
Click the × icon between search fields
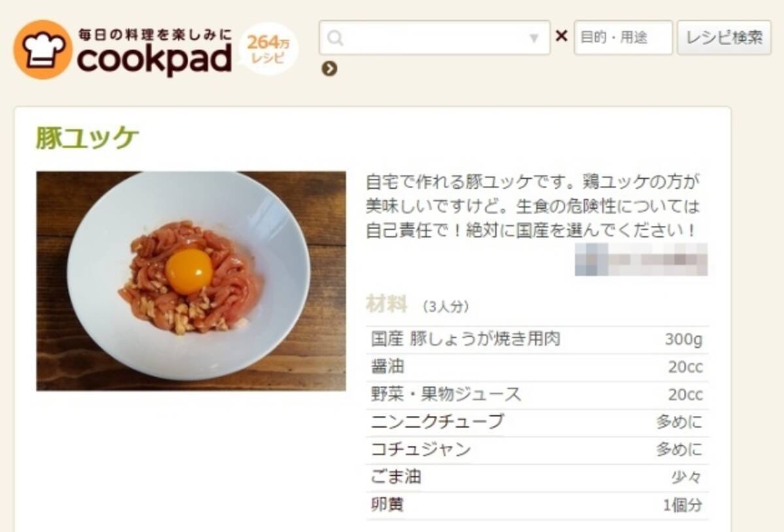click(x=561, y=37)
